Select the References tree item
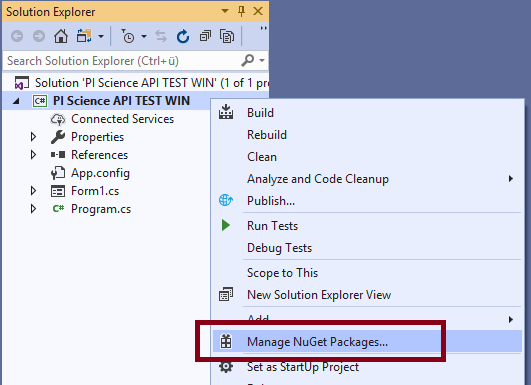531x385 pixels. (100, 155)
